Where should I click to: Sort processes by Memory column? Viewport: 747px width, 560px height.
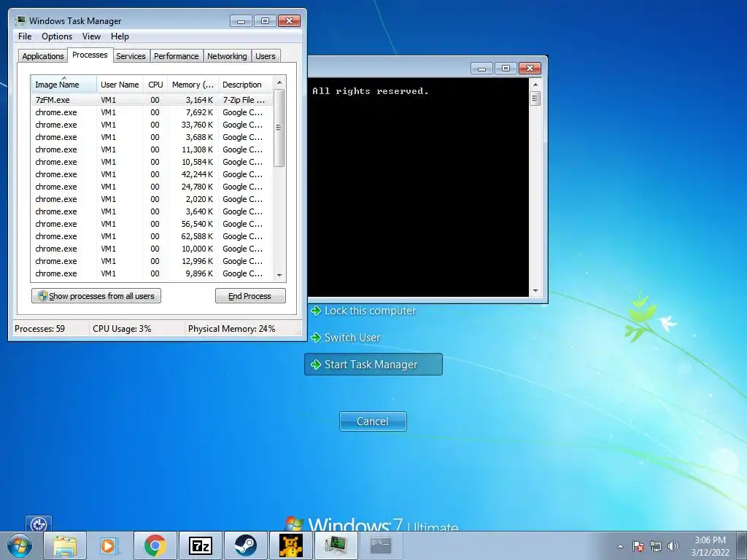[x=193, y=85]
